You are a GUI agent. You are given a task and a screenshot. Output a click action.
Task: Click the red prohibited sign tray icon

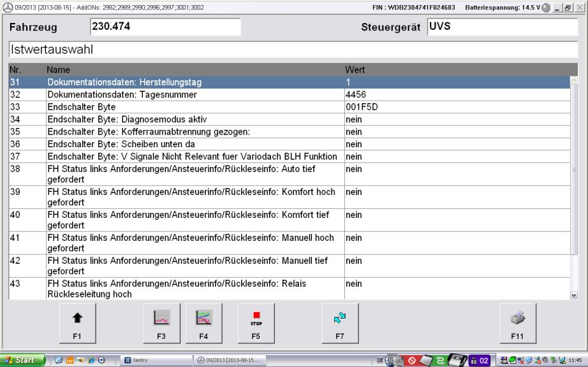(412, 361)
